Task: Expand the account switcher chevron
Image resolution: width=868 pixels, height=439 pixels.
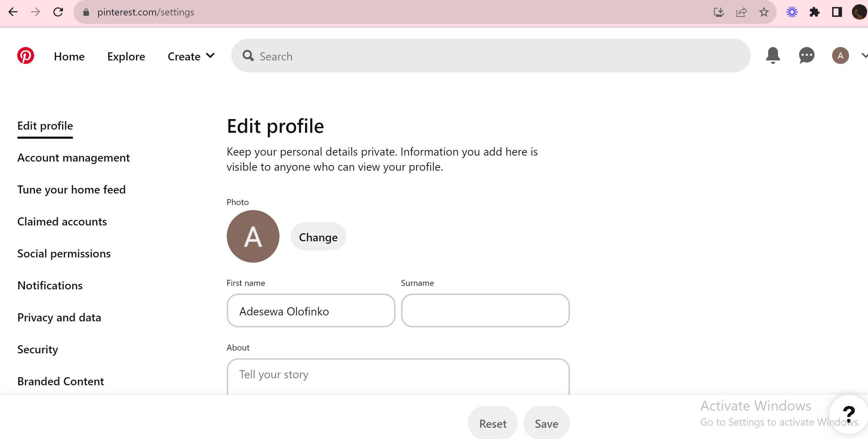Action: point(864,55)
